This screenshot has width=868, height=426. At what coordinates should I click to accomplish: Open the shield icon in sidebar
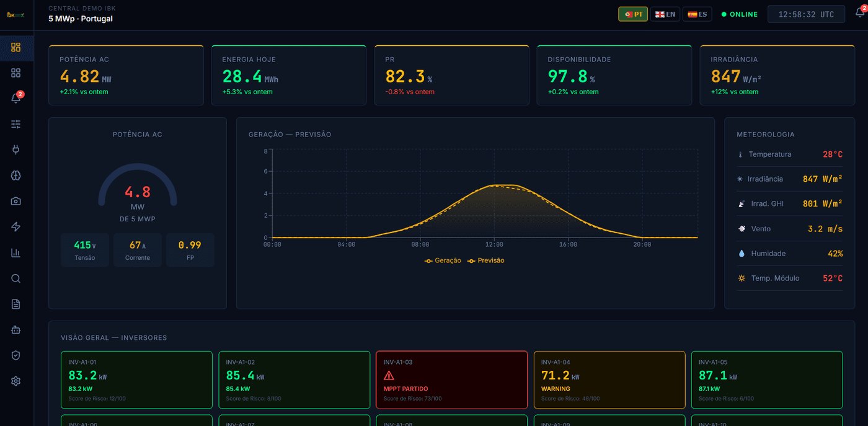(16, 355)
